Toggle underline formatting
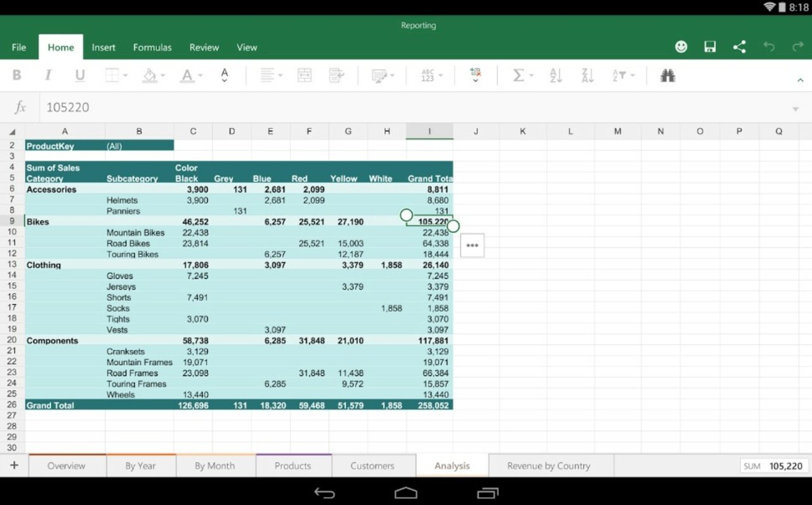812x505 pixels. [79, 75]
